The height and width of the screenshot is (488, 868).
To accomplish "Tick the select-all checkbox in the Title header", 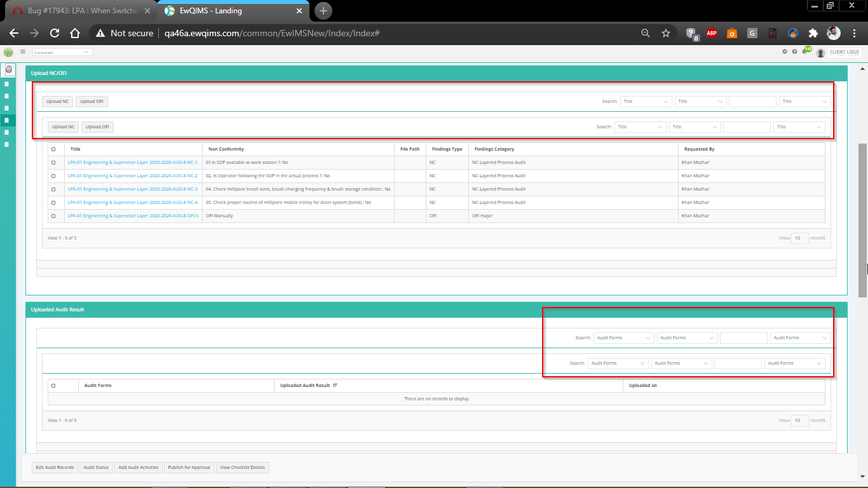I will pyautogui.click(x=53, y=149).
